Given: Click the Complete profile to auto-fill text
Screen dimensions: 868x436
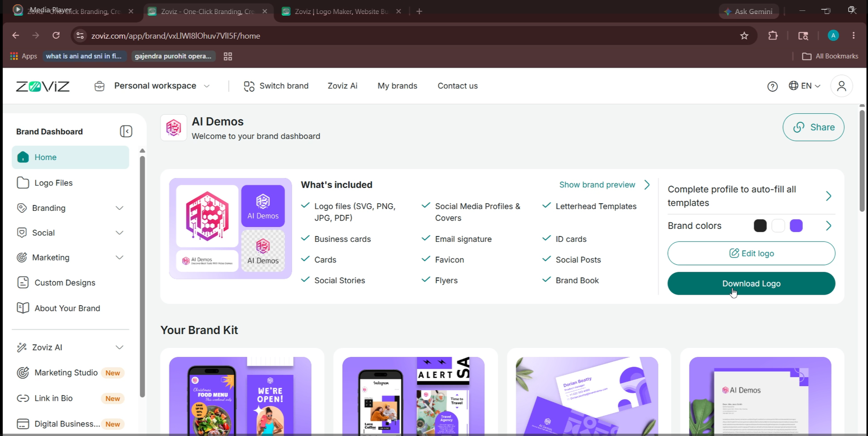Looking at the screenshot, I should click(732, 196).
